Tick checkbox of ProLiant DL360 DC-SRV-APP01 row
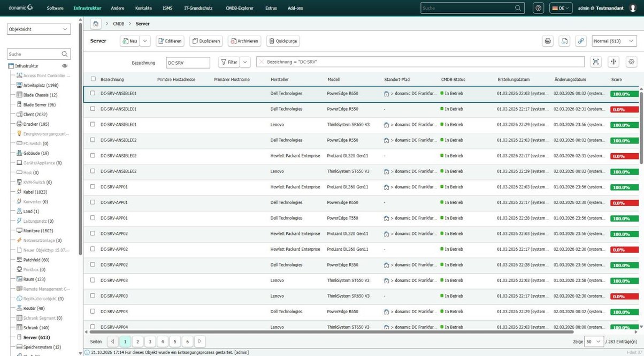 click(x=93, y=187)
